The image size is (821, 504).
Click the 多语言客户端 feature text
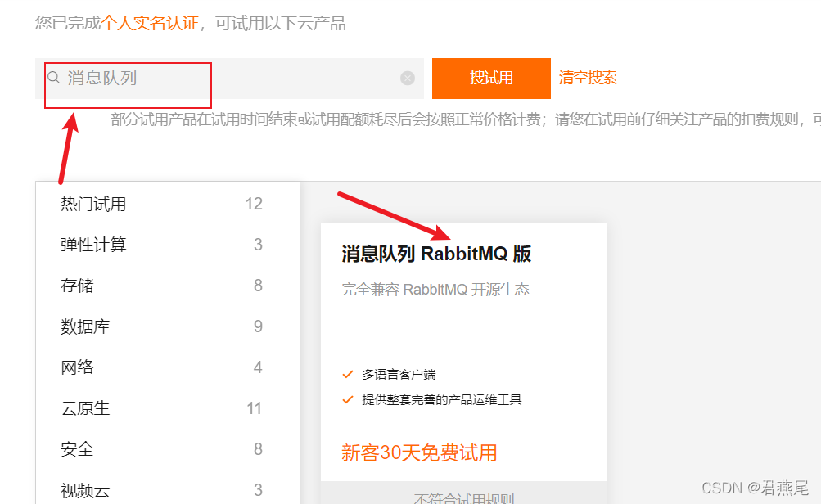click(399, 374)
